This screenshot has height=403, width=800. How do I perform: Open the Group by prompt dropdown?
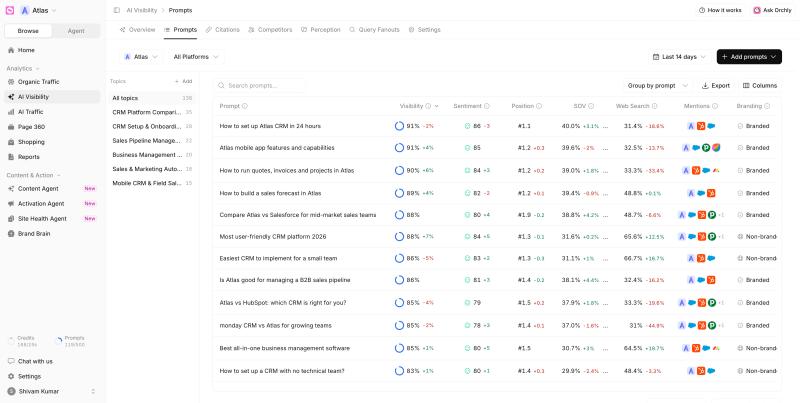coord(657,86)
